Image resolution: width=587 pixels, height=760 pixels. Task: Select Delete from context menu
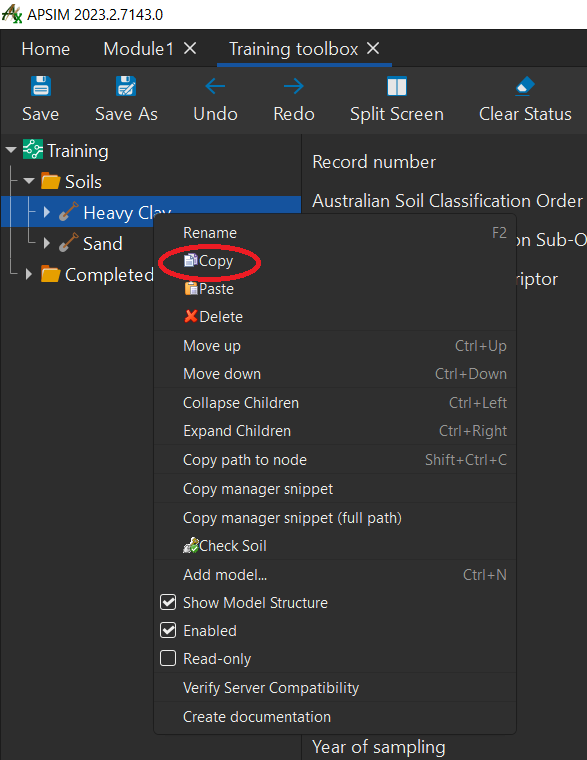click(x=214, y=317)
